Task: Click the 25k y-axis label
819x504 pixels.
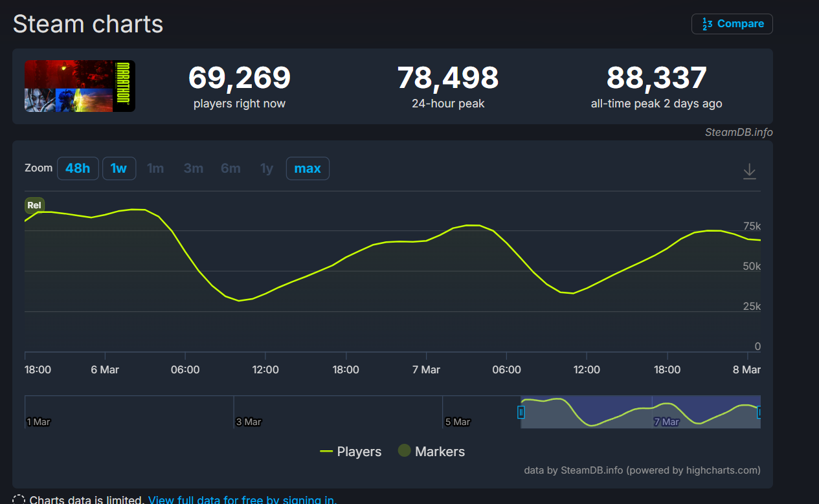Action: [752, 307]
